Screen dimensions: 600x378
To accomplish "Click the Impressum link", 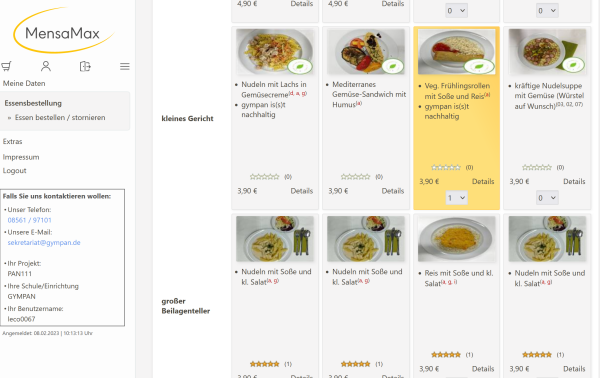I will [x=21, y=157].
